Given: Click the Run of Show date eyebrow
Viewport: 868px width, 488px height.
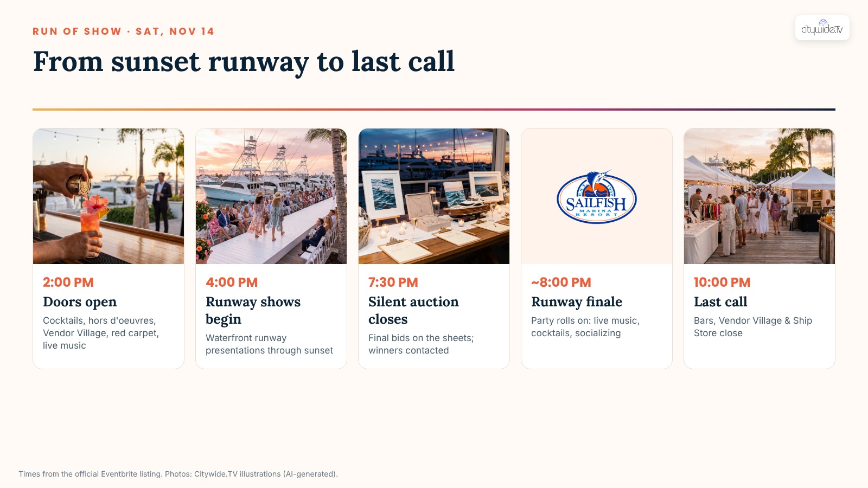Looking at the screenshot, I should 123,31.
